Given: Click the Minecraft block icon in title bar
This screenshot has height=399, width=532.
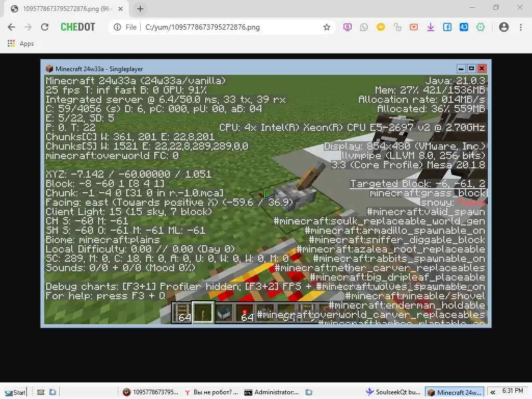Looking at the screenshot, I should 49,69.
